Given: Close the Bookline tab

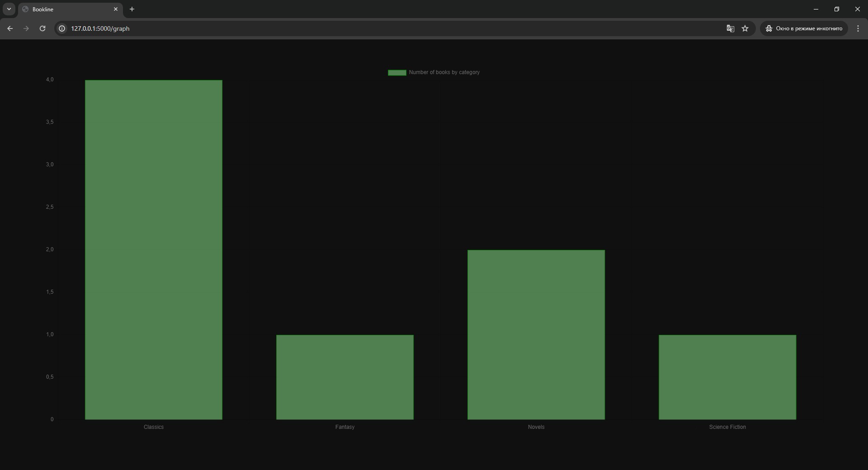Looking at the screenshot, I should coord(116,9).
